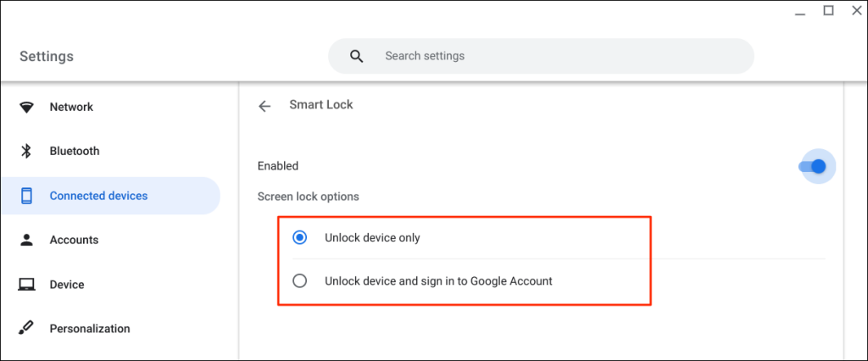Open the Bluetooth settings section

click(x=75, y=152)
